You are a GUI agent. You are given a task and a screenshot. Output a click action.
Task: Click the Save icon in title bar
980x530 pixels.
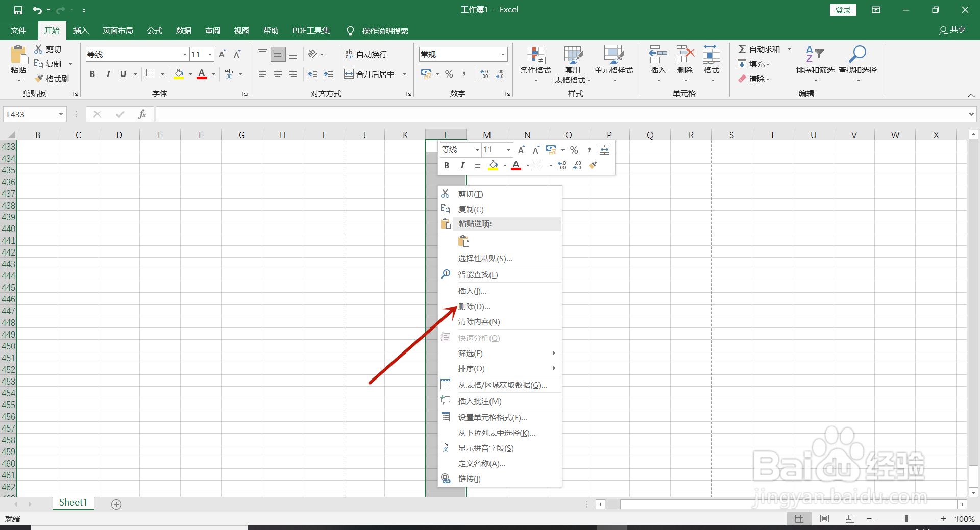[18, 10]
